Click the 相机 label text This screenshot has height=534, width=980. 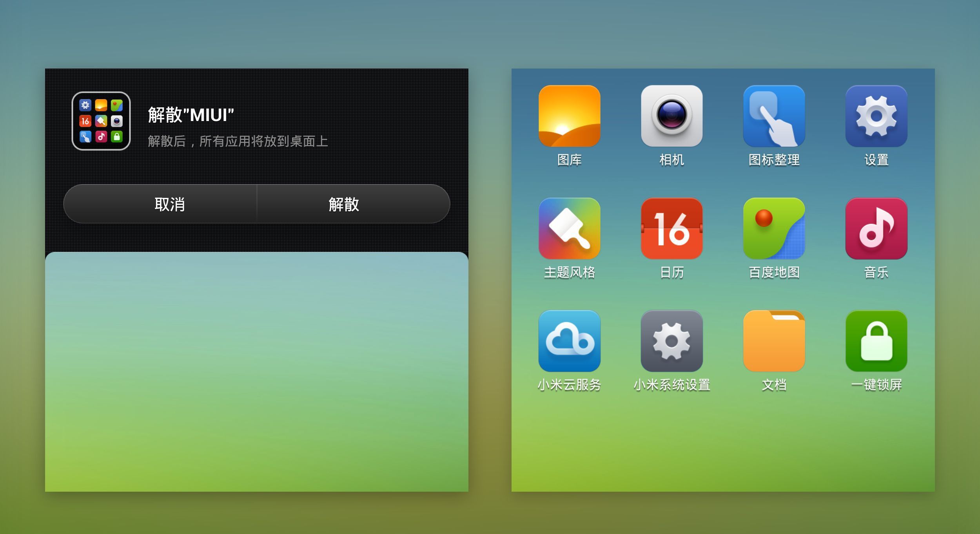point(671,160)
